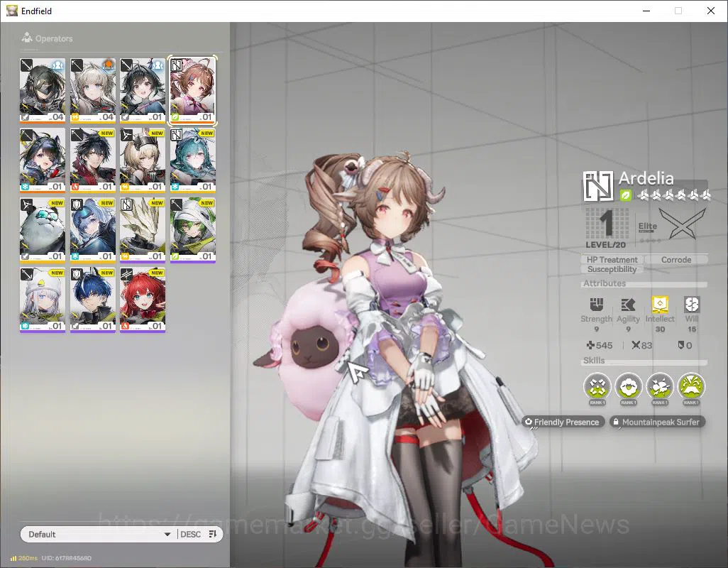Select the highlighted Ardelia operator card
Screen dimensions: 728x568
click(x=193, y=90)
